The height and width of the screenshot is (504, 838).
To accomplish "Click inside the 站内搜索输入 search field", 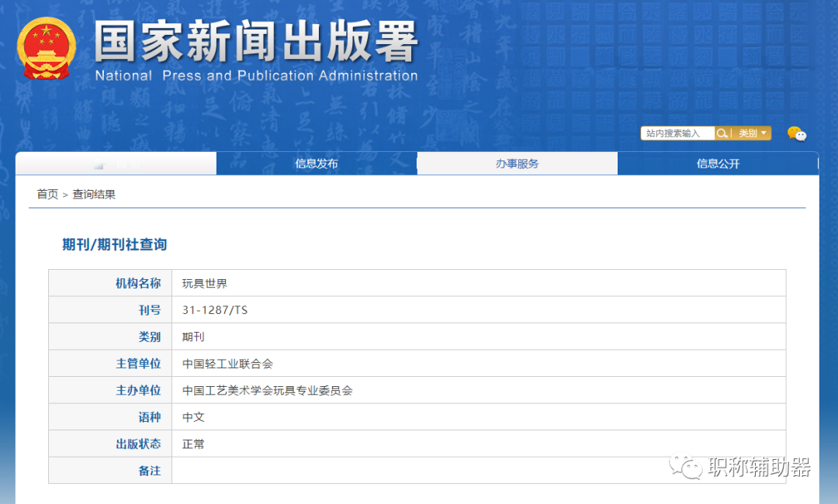I will point(677,133).
